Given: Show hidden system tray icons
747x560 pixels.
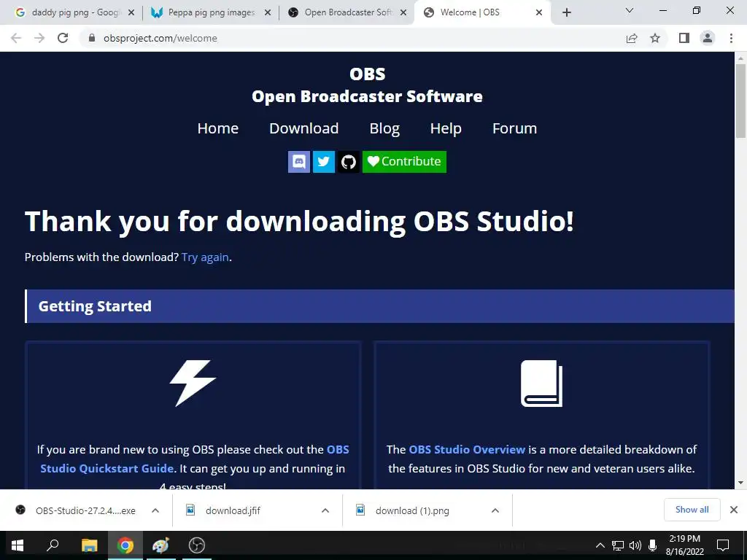Looking at the screenshot, I should [600, 545].
